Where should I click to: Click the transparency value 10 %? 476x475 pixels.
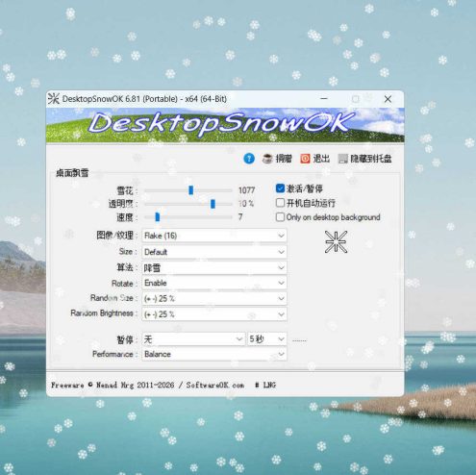[x=246, y=204]
